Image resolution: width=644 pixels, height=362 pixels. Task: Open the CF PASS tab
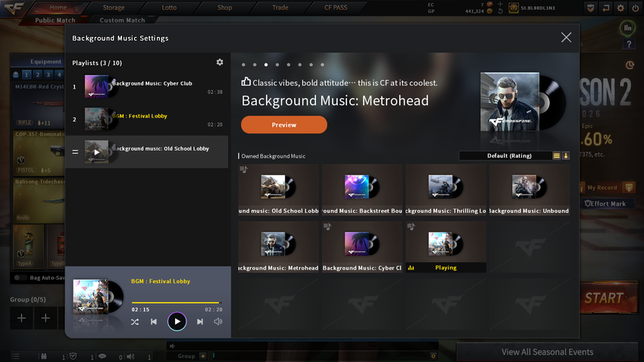[x=336, y=8]
